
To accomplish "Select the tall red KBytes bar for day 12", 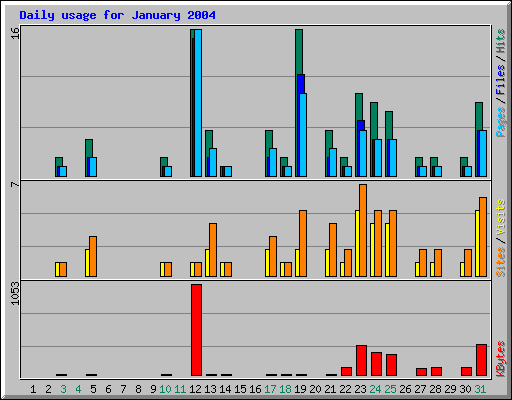I will (197, 330).
